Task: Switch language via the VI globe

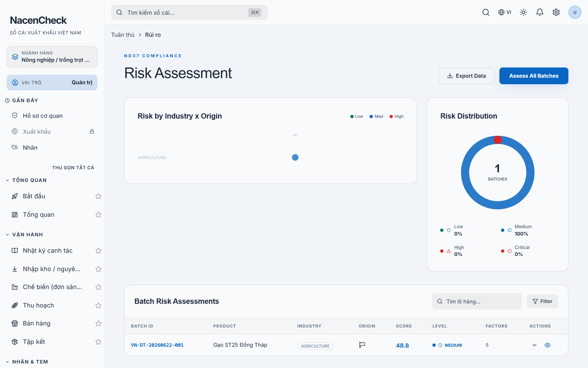Action: 505,12
